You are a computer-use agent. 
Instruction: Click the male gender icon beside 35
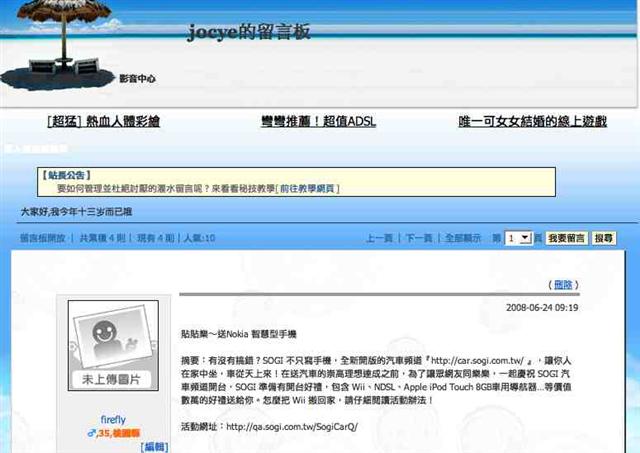[92, 433]
